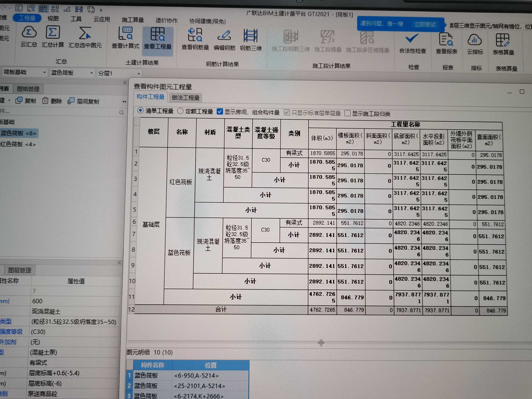Open the 视图 ribbon tab

coord(53,18)
